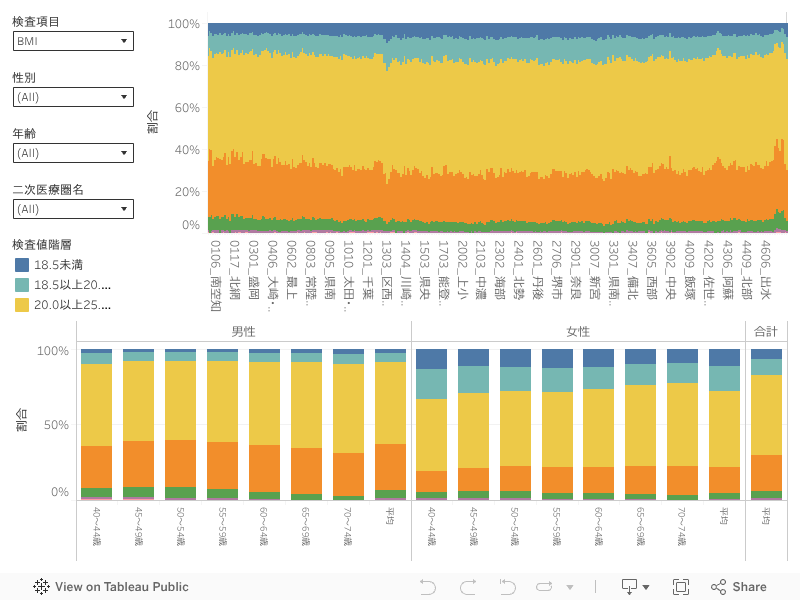Click the Redo arrow in toolbar
This screenshot has height=600, width=800.
coord(468,587)
